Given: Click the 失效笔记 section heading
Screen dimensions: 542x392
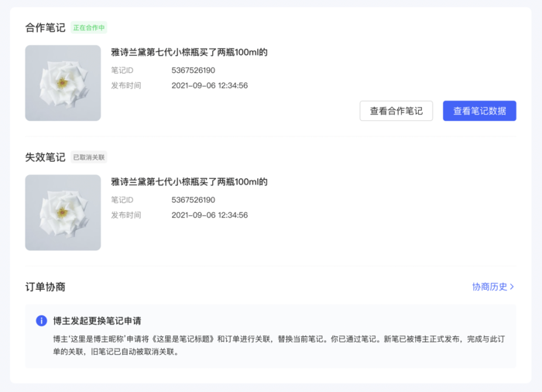Looking at the screenshot, I should 45,157.
